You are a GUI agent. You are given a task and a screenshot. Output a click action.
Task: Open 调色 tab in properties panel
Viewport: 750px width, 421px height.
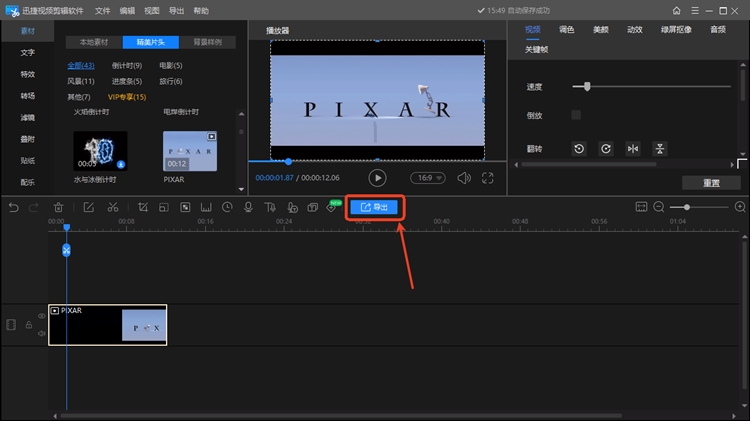tap(566, 30)
